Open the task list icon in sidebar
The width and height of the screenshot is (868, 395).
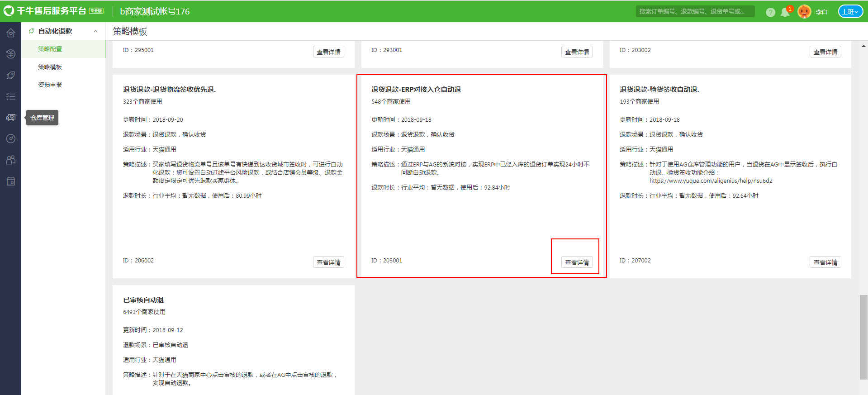pos(11,96)
